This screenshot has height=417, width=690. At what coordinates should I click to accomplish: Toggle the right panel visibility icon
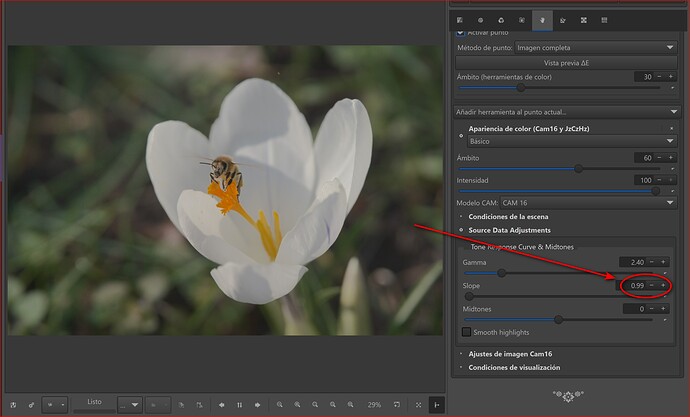[437, 404]
